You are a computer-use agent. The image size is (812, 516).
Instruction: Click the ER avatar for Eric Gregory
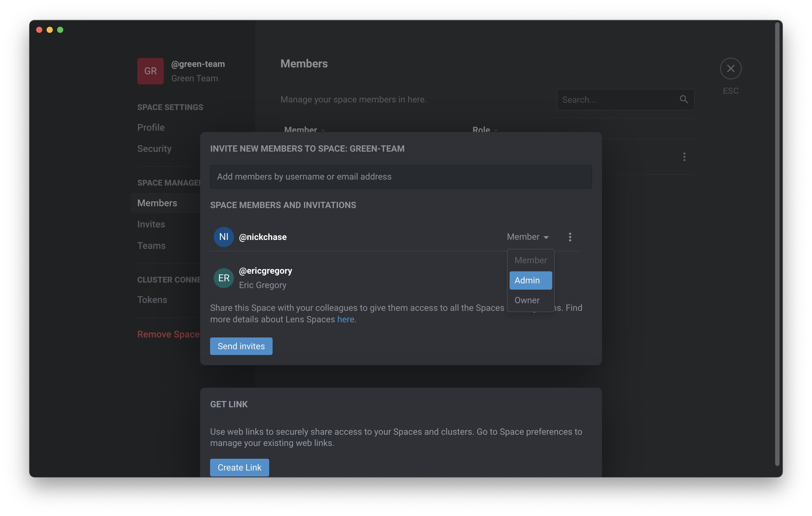click(x=224, y=278)
